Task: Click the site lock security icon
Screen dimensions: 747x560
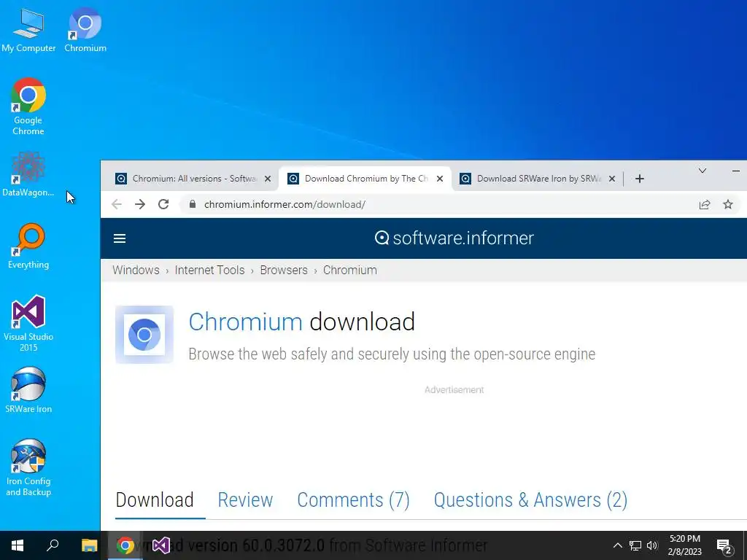Action: [x=193, y=204]
